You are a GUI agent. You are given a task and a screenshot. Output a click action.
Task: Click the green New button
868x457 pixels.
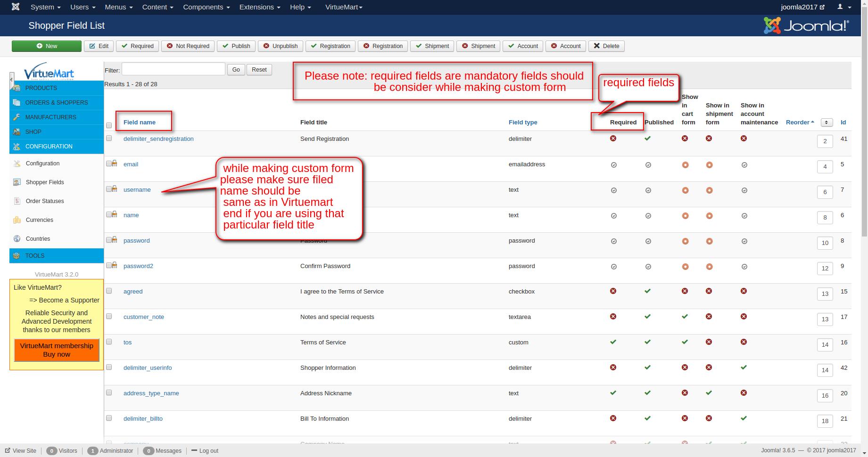(x=47, y=46)
